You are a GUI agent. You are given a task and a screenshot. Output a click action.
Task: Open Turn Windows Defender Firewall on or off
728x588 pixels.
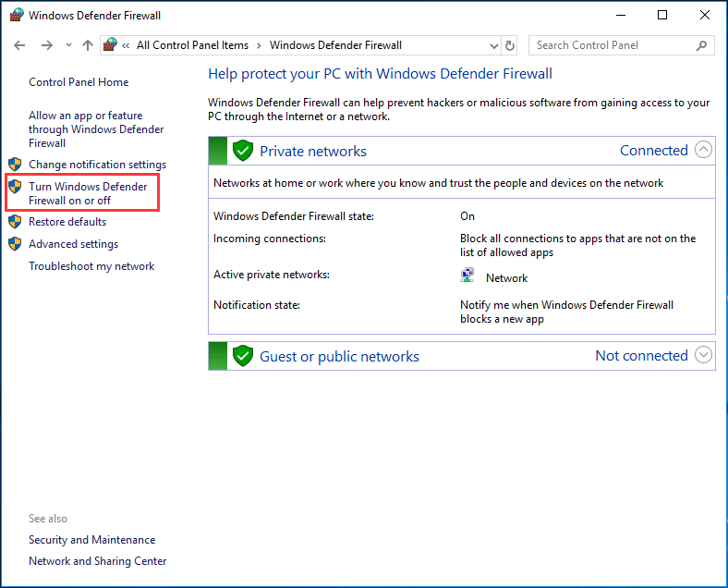[88, 193]
